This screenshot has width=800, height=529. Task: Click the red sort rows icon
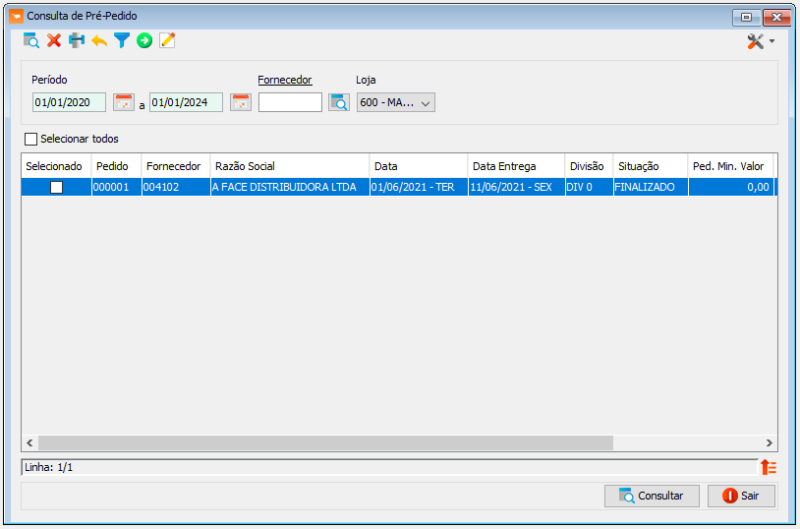tap(768, 467)
